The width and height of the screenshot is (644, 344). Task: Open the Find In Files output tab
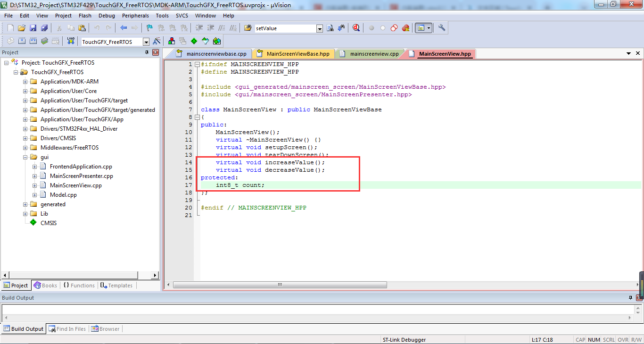(67, 329)
